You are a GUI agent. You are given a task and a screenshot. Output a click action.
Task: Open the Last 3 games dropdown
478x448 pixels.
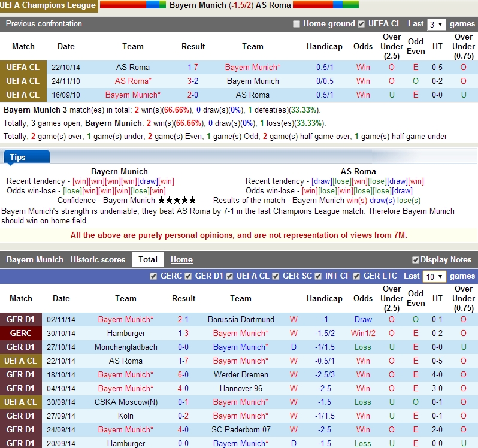pyautogui.click(x=436, y=25)
